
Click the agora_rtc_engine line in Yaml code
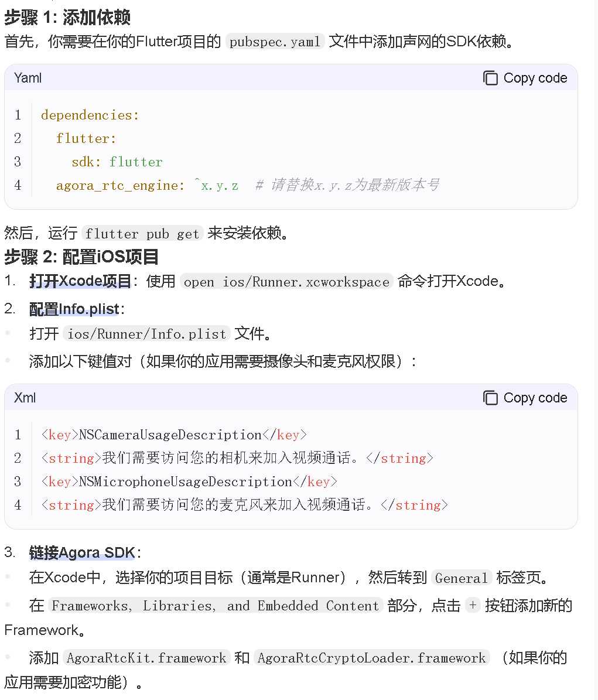coord(248,185)
